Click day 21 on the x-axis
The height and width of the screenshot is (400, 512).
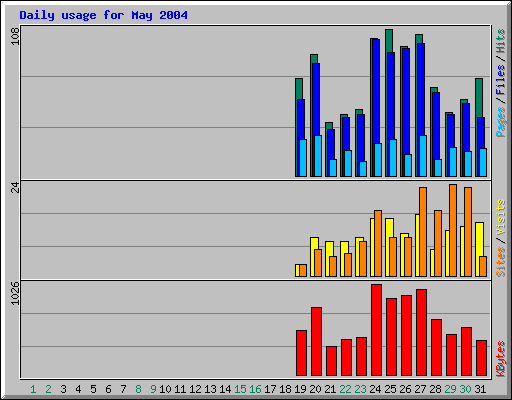coord(330,389)
